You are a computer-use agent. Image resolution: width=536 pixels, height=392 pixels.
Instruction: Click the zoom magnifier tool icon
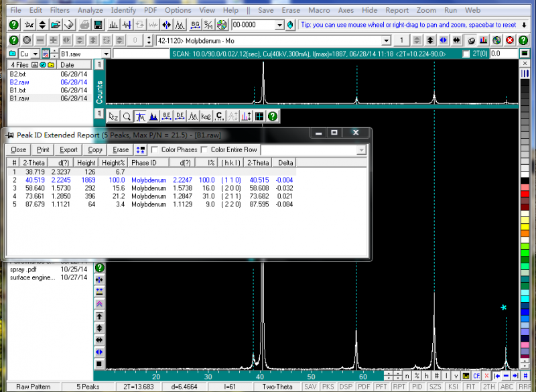(x=127, y=116)
